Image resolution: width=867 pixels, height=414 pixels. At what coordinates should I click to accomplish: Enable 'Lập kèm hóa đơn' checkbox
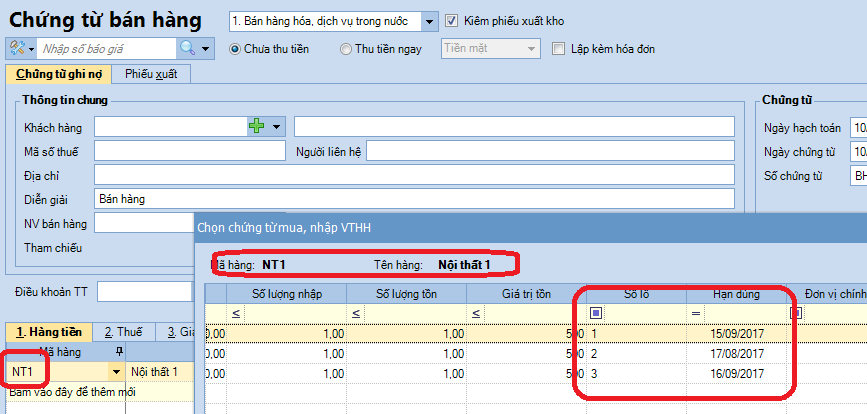[558, 49]
